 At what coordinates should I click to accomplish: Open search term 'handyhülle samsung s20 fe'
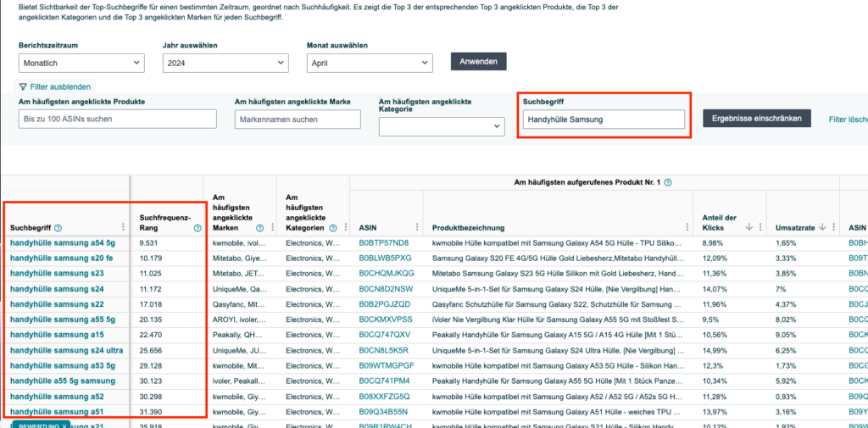click(61, 258)
